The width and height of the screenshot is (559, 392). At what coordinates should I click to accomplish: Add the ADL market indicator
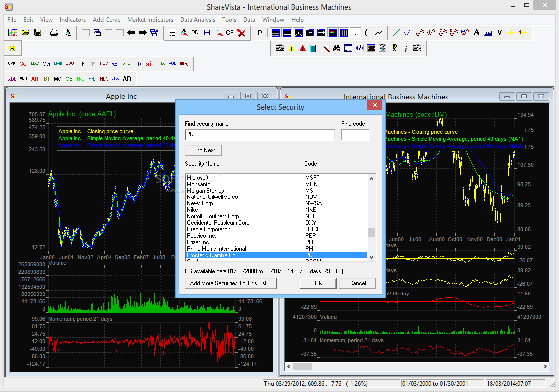(12, 79)
